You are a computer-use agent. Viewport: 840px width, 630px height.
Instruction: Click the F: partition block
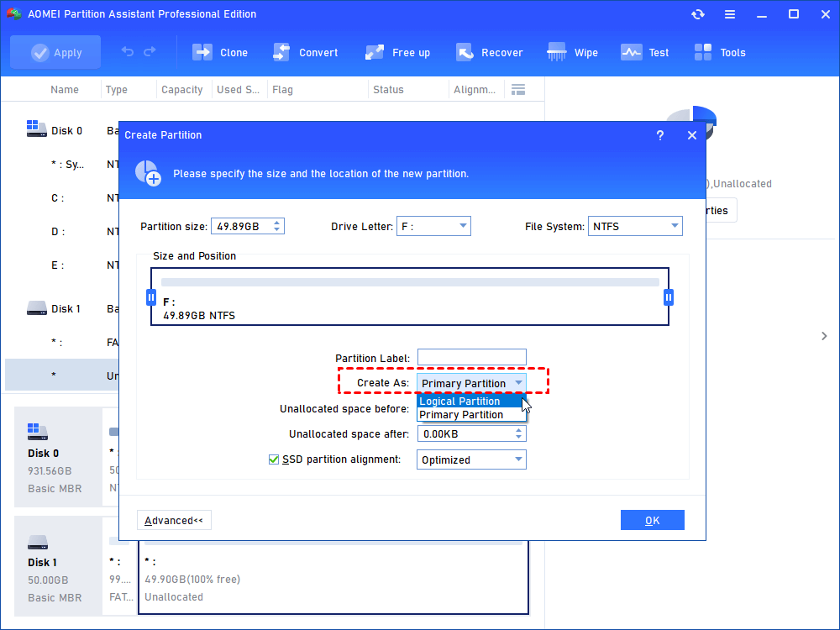coord(410,297)
